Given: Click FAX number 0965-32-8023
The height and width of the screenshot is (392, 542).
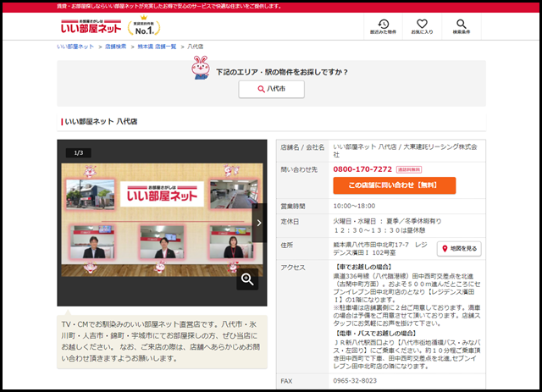Looking at the screenshot, I should 355,381.
